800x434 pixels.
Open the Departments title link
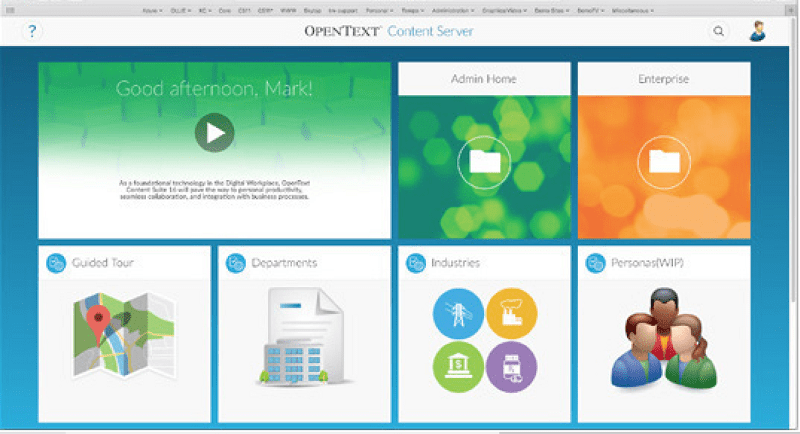(284, 263)
